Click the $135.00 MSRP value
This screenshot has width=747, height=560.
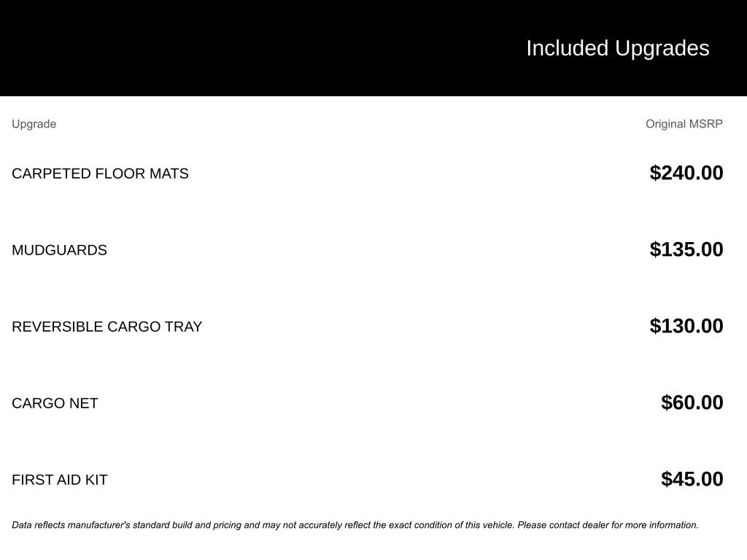pyautogui.click(x=686, y=249)
